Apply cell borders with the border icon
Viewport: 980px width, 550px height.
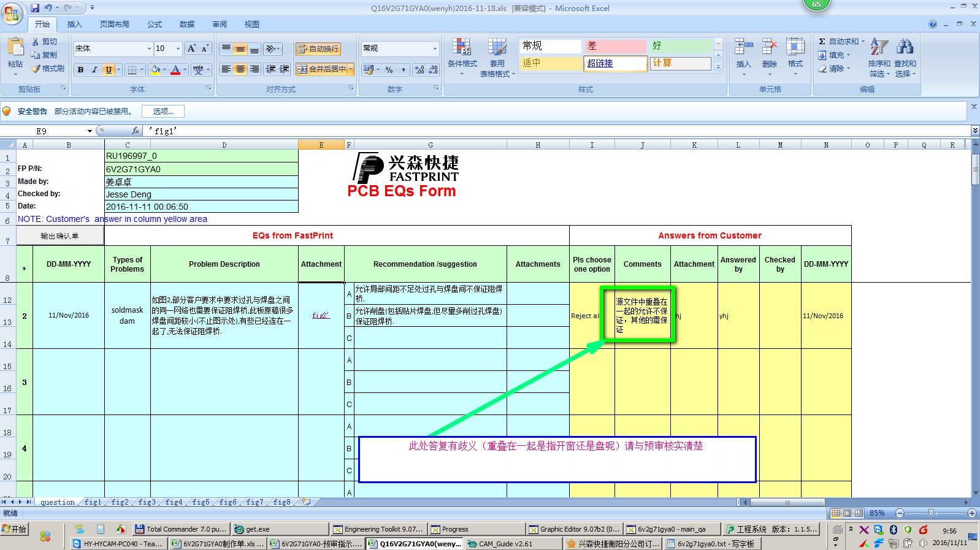(132, 70)
